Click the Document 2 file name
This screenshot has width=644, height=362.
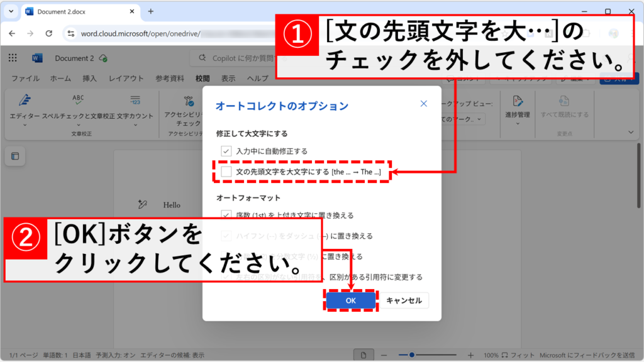pos(74,58)
